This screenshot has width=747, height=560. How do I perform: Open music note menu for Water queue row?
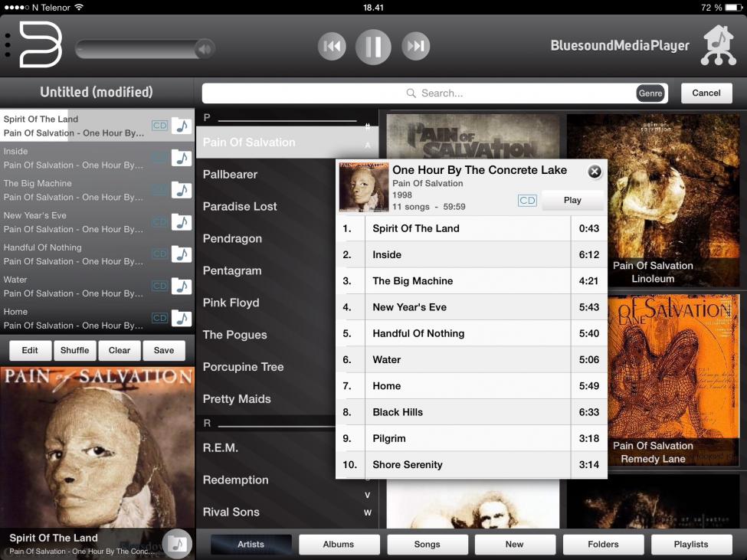[x=182, y=287]
